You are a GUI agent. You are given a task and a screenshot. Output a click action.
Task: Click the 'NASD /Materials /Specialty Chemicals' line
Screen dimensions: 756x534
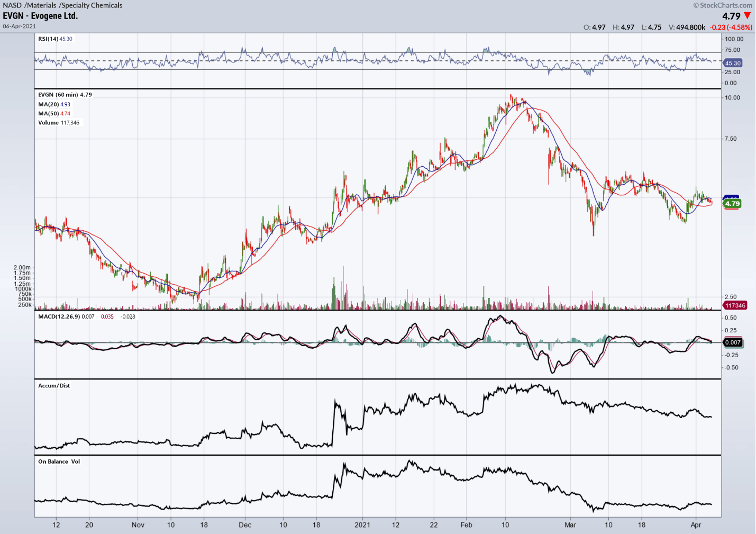pos(62,5)
